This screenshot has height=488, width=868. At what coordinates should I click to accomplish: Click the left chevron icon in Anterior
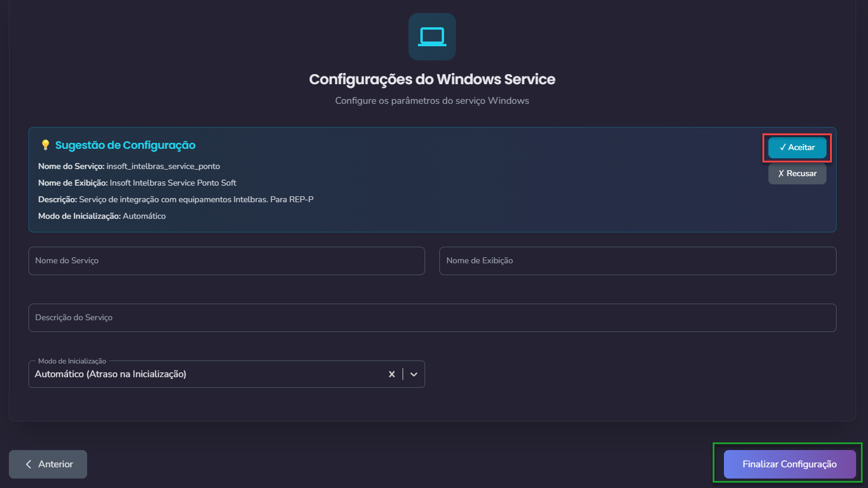click(x=28, y=464)
